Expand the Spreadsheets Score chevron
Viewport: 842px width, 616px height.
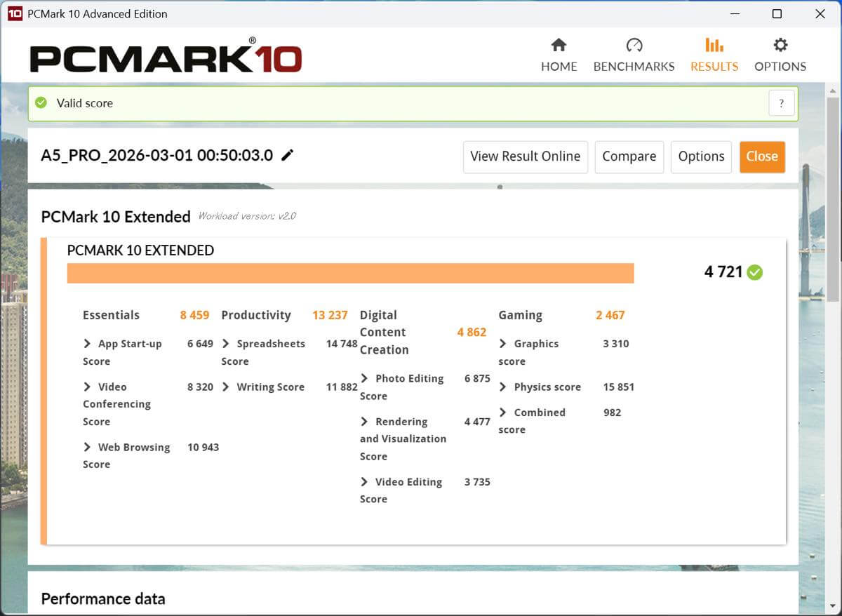[226, 344]
